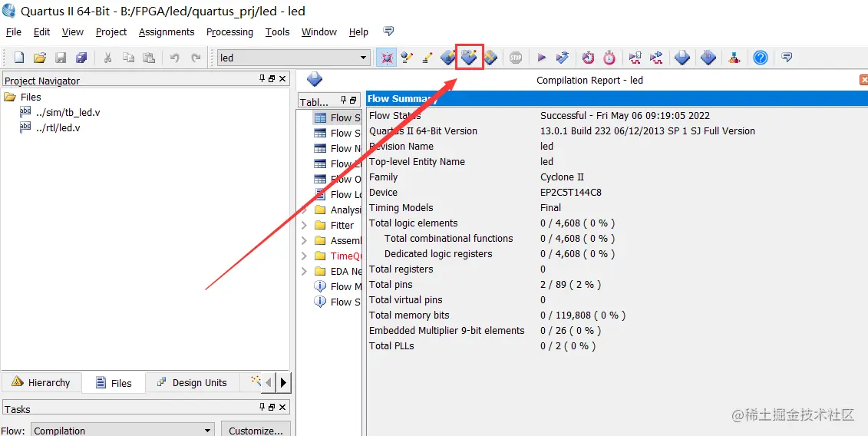Float the Tasks panel
The height and width of the screenshot is (436, 868).
click(272, 408)
